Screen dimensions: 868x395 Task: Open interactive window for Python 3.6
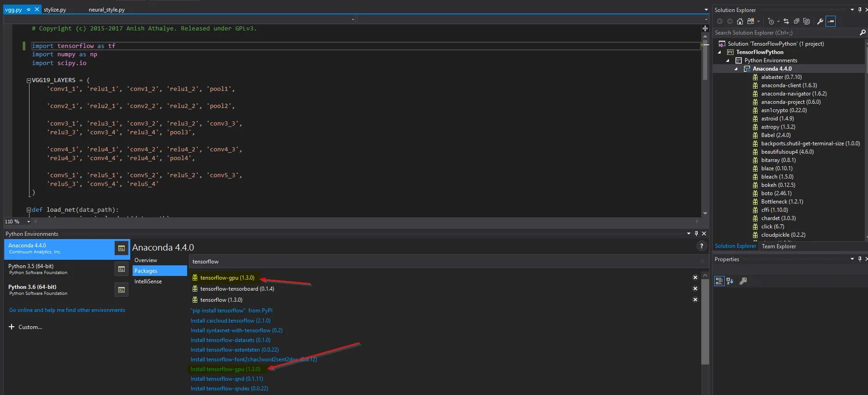tap(121, 290)
